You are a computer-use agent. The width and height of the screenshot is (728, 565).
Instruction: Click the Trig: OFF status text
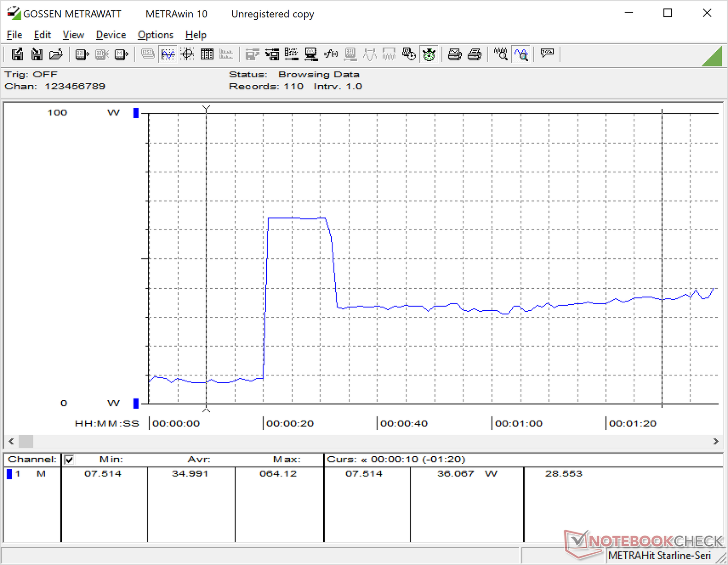click(31, 75)
